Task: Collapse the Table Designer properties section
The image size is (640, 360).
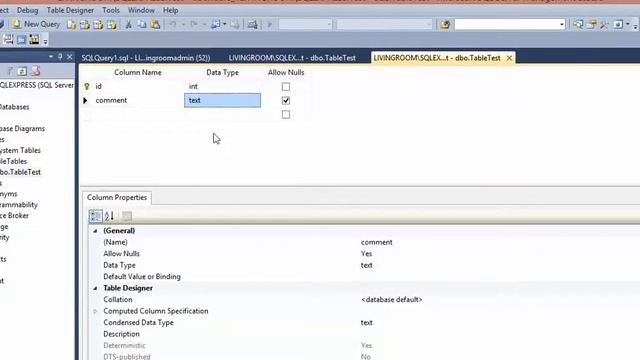Action: 95,288
